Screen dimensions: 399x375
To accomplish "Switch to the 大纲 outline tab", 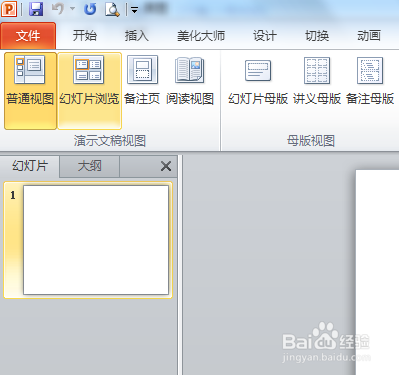I will (x=89, y=166).
